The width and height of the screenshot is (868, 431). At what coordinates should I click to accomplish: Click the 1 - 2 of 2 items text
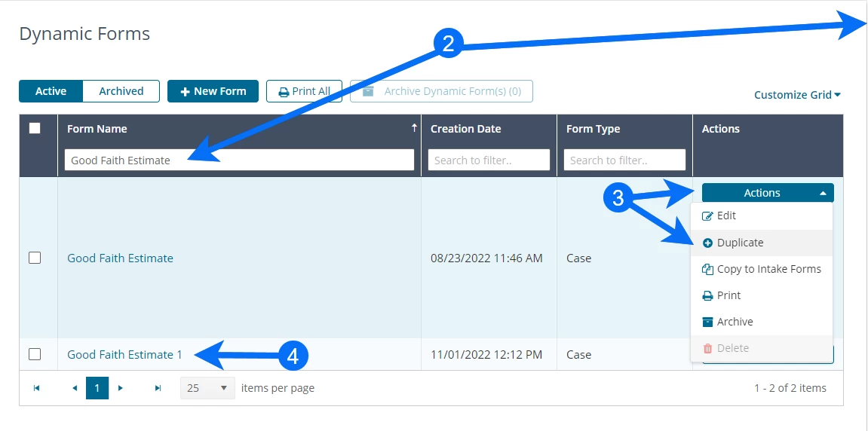(x=790, y=388)
